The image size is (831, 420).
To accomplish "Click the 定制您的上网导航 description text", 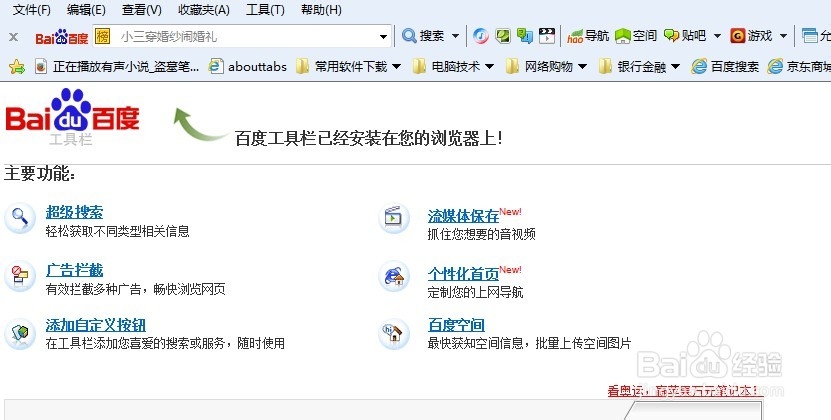I will tap(475, 292).
